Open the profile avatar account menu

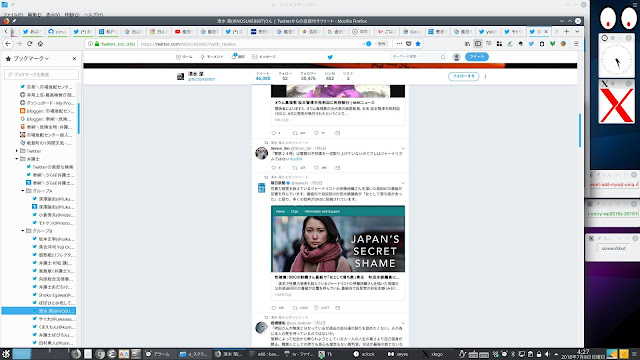(457, 57)
